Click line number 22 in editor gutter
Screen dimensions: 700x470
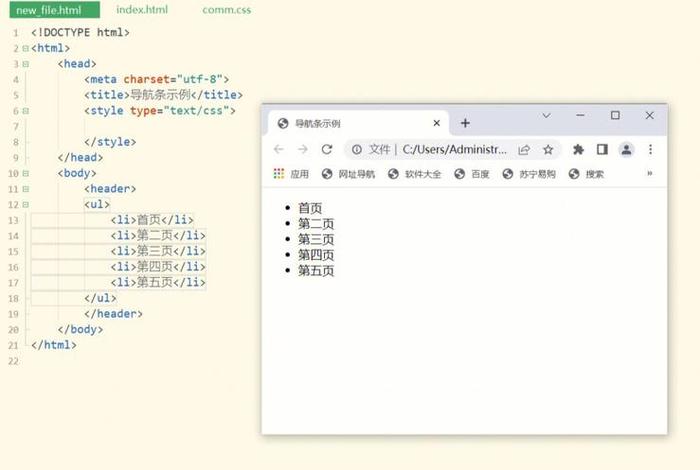(13, 361)
